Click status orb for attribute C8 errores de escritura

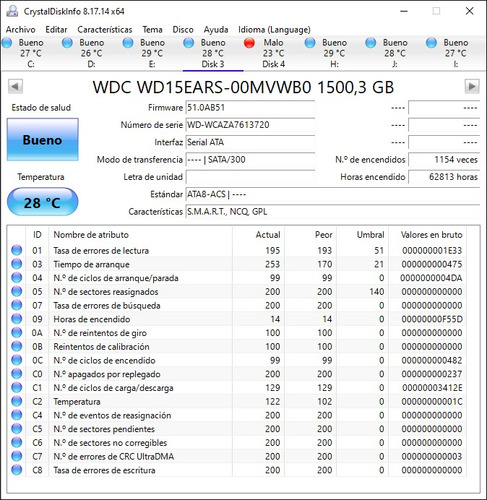17,470
